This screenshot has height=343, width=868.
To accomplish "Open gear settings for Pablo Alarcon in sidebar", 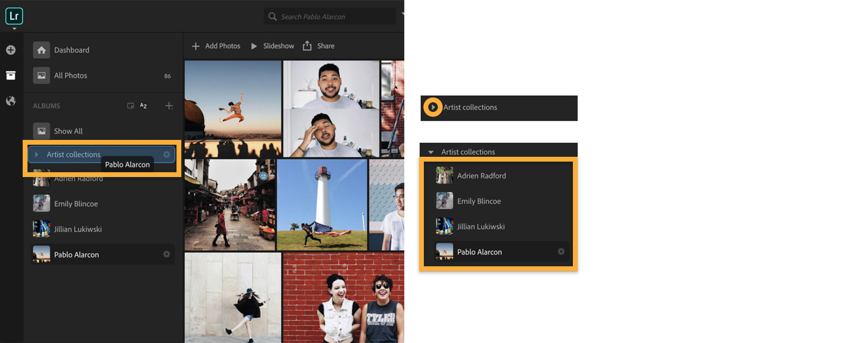I will (x=167, y=254).
